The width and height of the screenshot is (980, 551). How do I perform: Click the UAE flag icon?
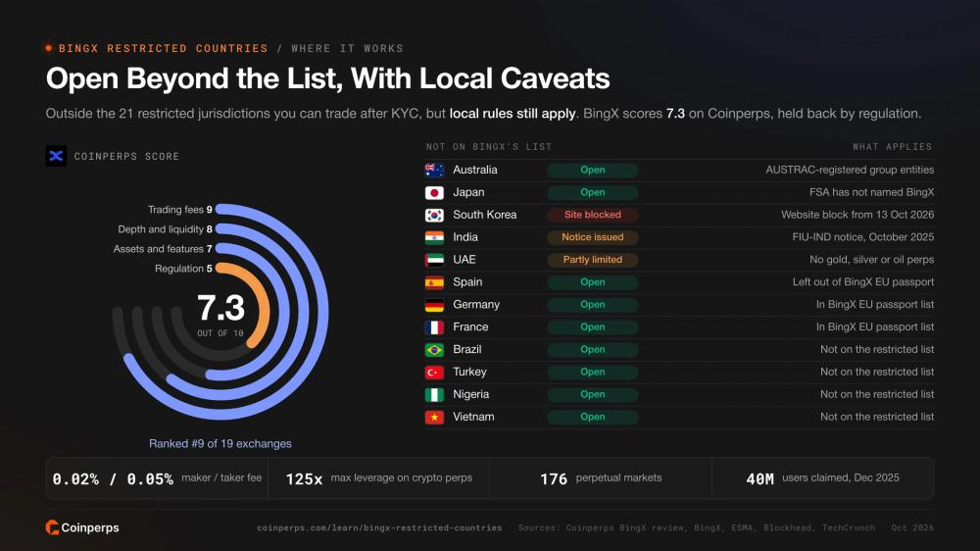tap(434, 260)
